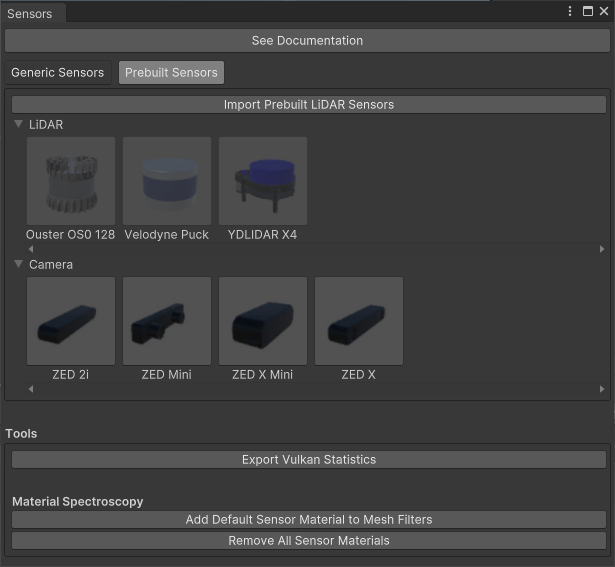615x567 pixels.
Task: Select the ZED X Mini camera thumbnail
Action: 263,321
